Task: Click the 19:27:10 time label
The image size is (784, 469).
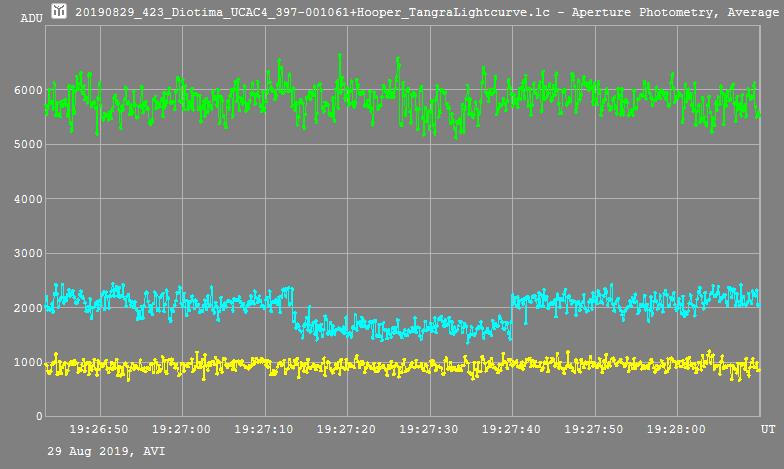Action: (x=264, y=429)
